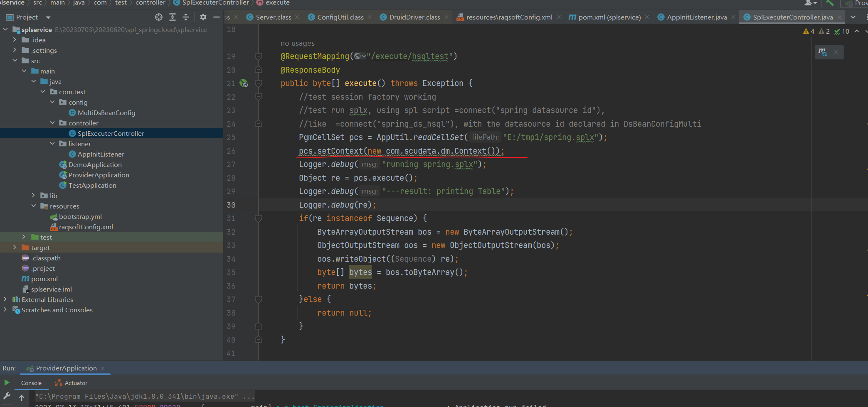The image size is (868, 407).
Task: Toggle fold marker at else on line 37
Action: tap(258, 299)
